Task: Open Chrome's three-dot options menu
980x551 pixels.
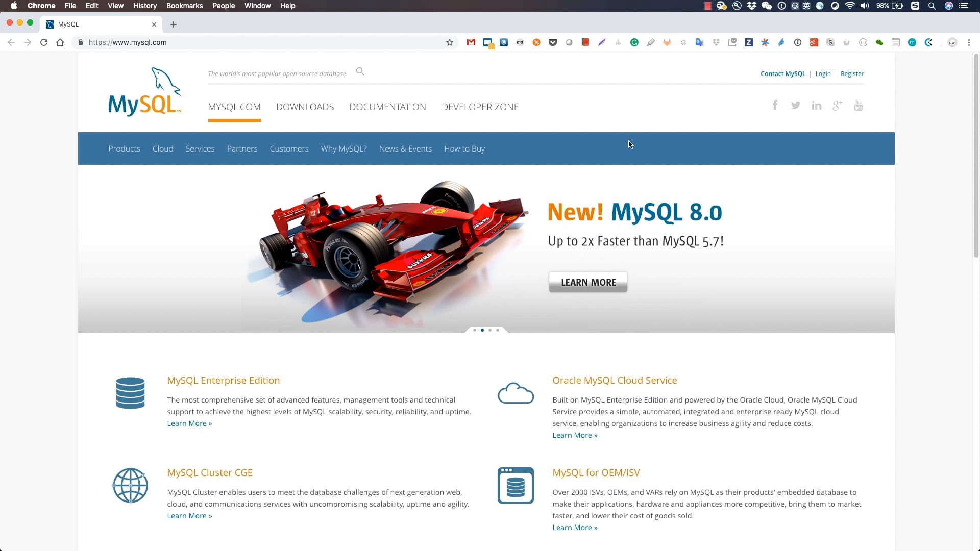Action: pyautogui.click(x=969, y=42)
